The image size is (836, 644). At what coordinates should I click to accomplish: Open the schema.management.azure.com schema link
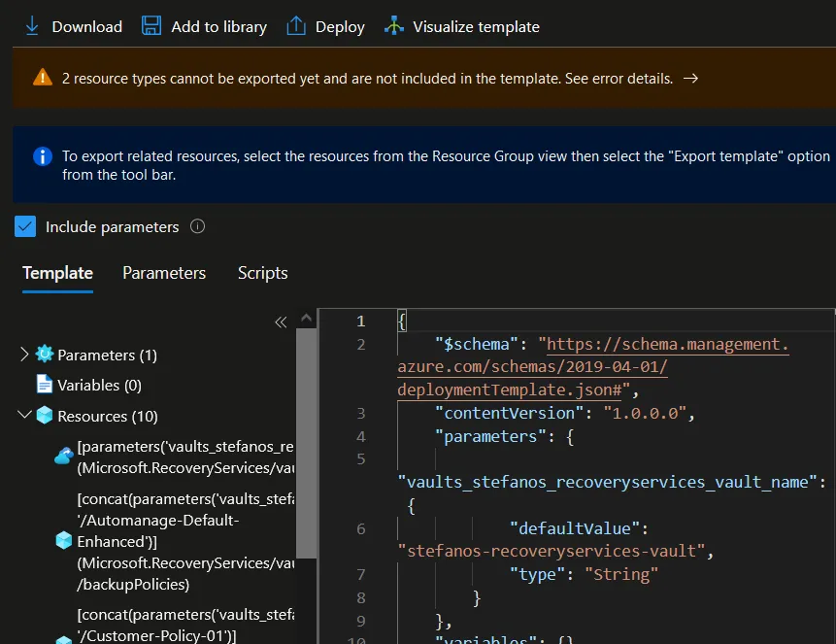(593, 367)
